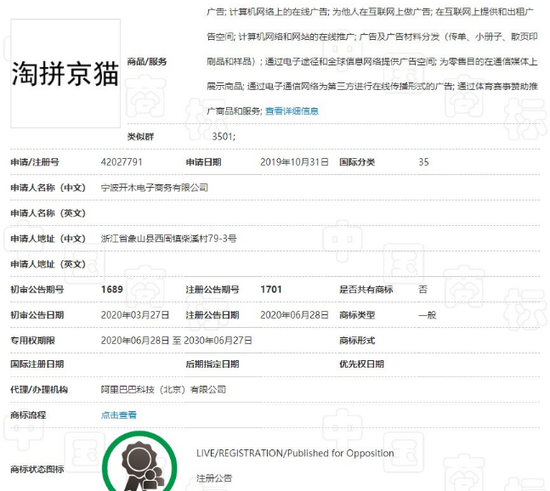Click the 淘拼京猫 trademark image
The image size is (550, 491).
click(66, 73)
